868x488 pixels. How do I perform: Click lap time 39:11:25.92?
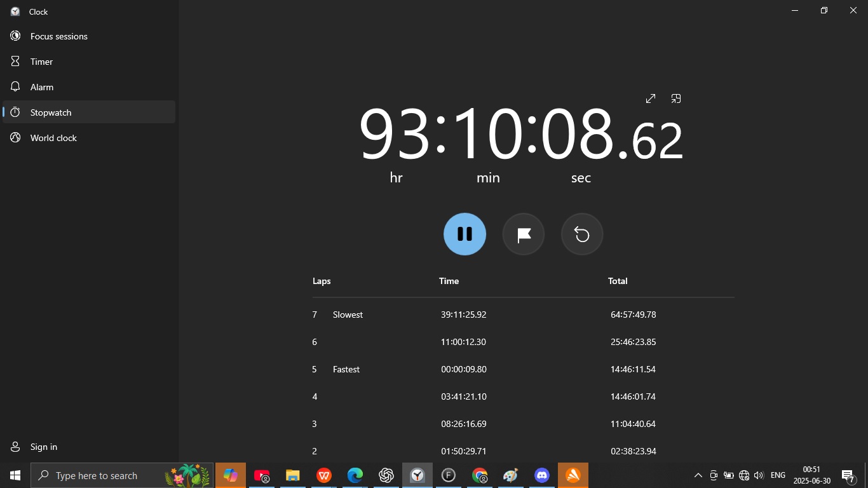coord(464,315)
